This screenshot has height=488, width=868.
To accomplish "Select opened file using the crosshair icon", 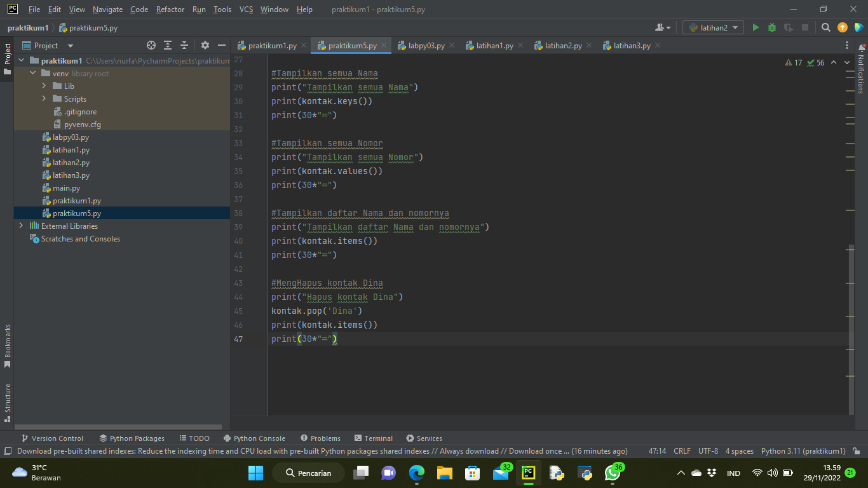I will 151,45.
